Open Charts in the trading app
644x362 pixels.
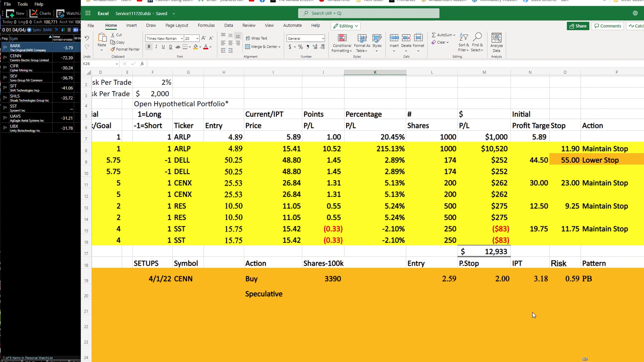tap(40, 13)
